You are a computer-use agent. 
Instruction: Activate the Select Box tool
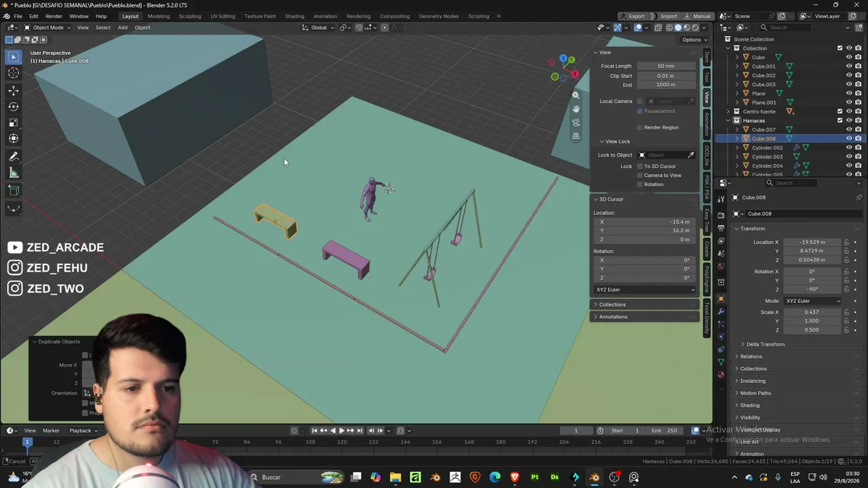[x=14, y=57]
